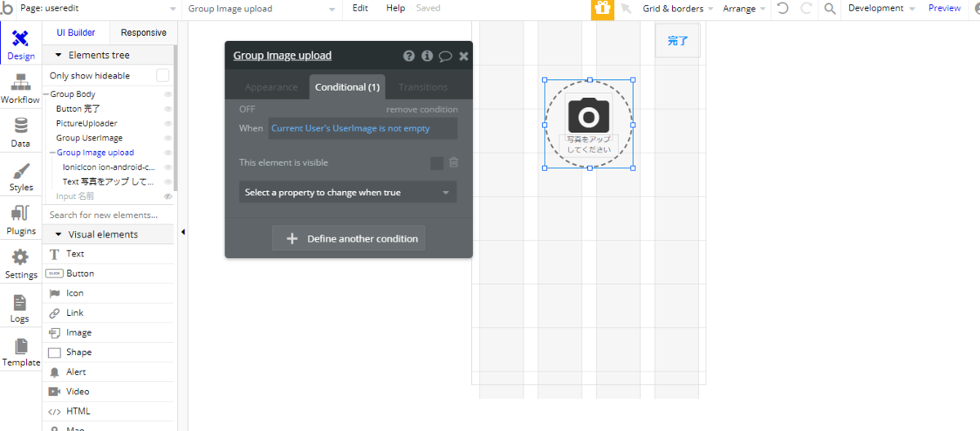Screen dimensions: 980x431
Task: Toggle visibility eye for Group Body
Action: pos(168,95)
